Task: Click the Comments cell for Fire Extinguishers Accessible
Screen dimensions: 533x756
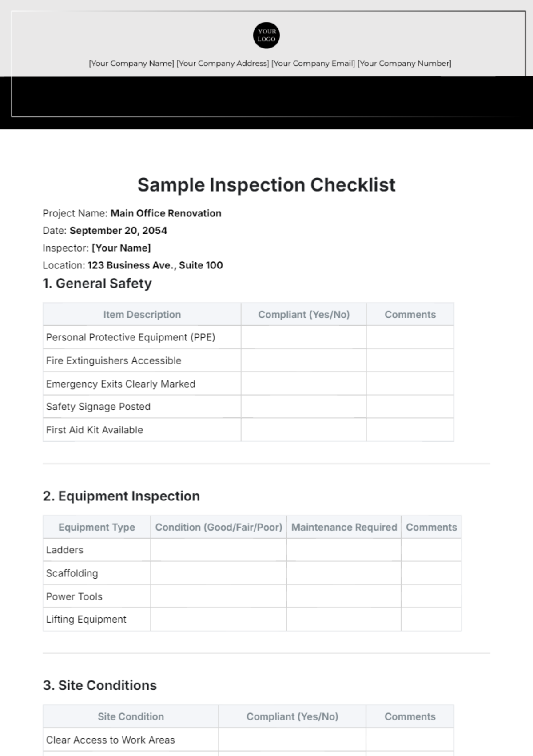Action: click(x=410, y=360)
